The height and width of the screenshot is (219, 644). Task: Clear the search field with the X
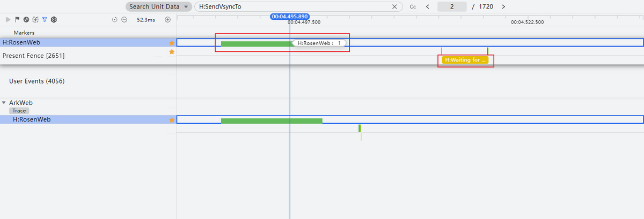click(395, 7)
